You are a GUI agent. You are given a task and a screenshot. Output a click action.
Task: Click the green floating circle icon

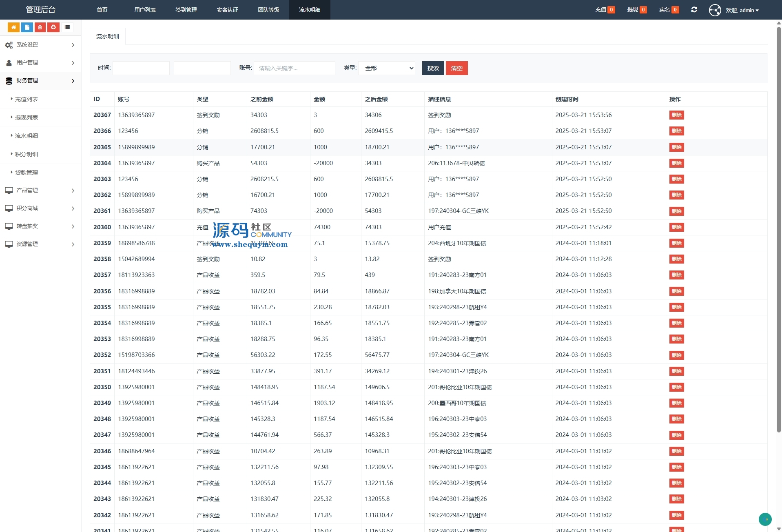click(x=765, y=519)
